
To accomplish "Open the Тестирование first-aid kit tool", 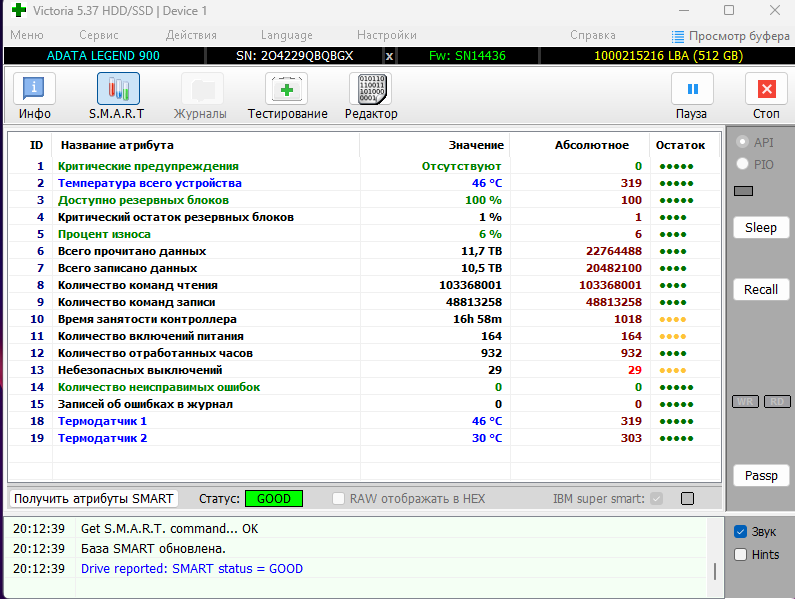I will tap(287, 89).
